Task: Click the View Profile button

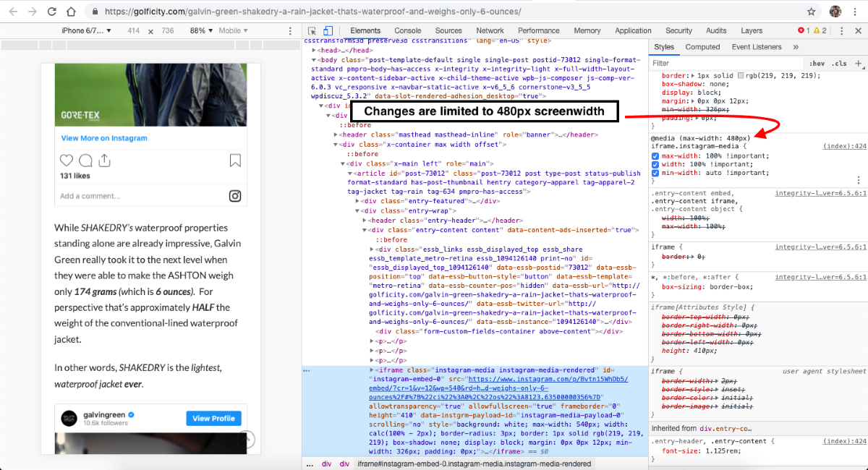Action: 213,418
